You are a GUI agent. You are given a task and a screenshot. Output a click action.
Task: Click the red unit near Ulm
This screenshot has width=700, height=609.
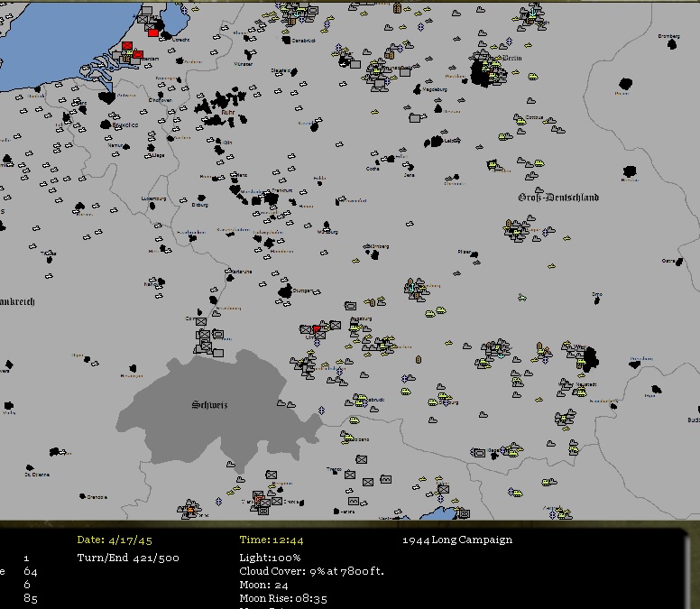tap(317, 329)
